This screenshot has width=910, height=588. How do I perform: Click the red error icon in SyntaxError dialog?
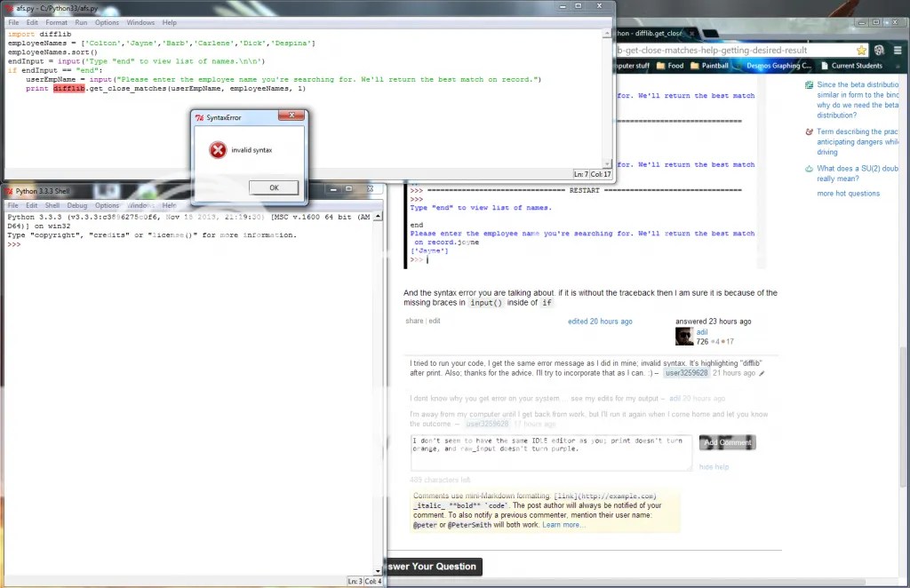(217, 150)
